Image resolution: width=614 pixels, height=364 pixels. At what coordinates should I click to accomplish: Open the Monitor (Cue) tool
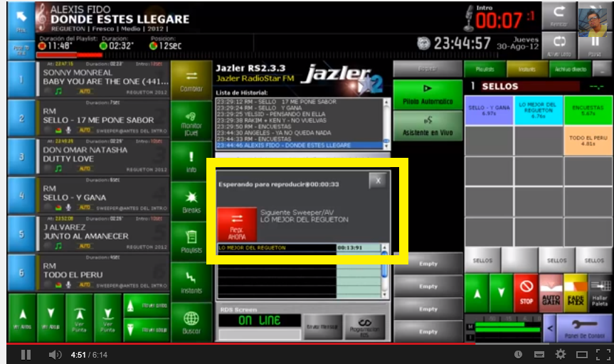pyautogui.click(x=191, y=121)
